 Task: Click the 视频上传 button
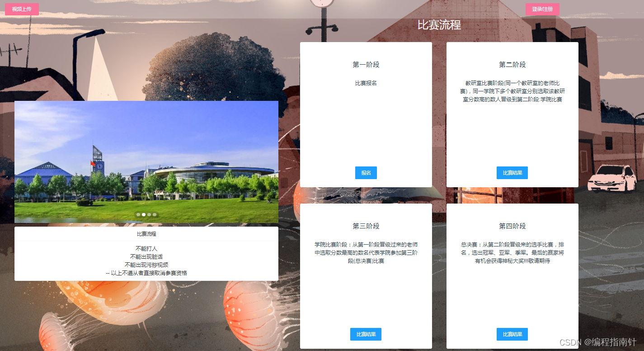point(22,9)
